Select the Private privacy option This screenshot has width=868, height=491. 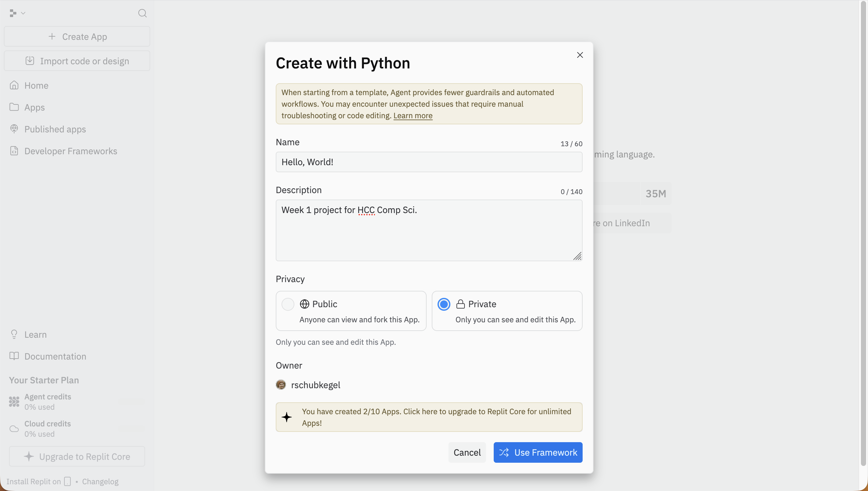tap(443, 304)
